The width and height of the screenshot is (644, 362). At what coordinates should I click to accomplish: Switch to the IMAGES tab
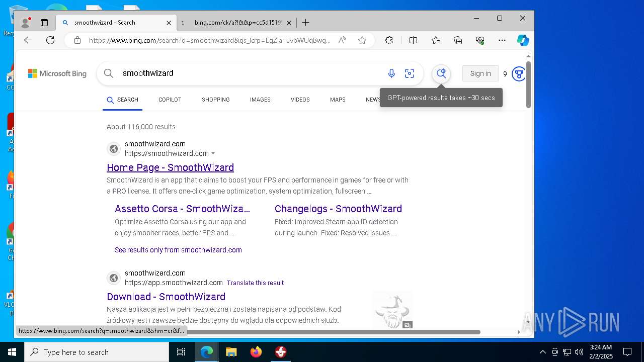coord(260,100)
